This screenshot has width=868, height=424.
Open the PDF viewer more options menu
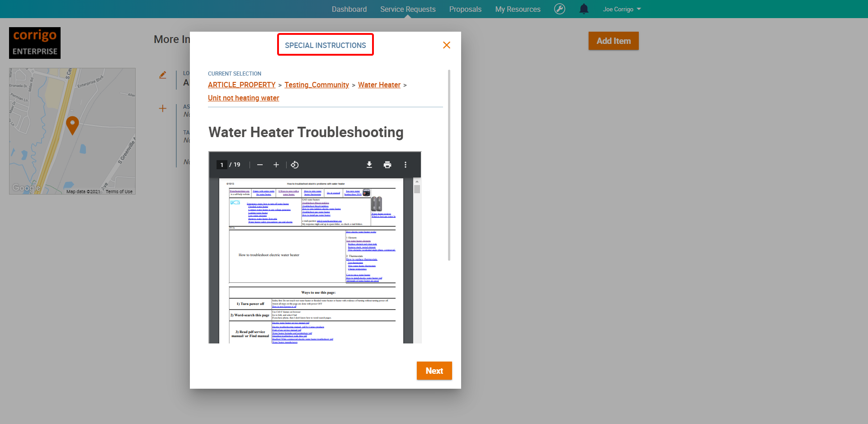405,165
